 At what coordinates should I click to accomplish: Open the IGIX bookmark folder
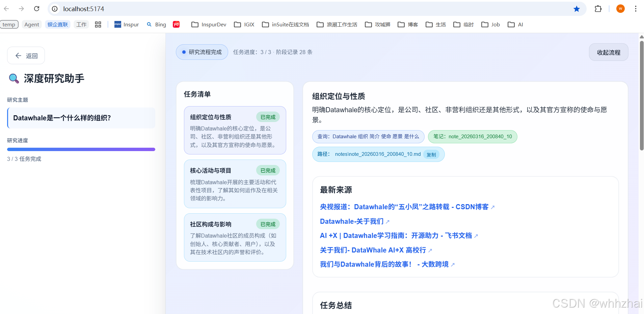tap(244, 24)
